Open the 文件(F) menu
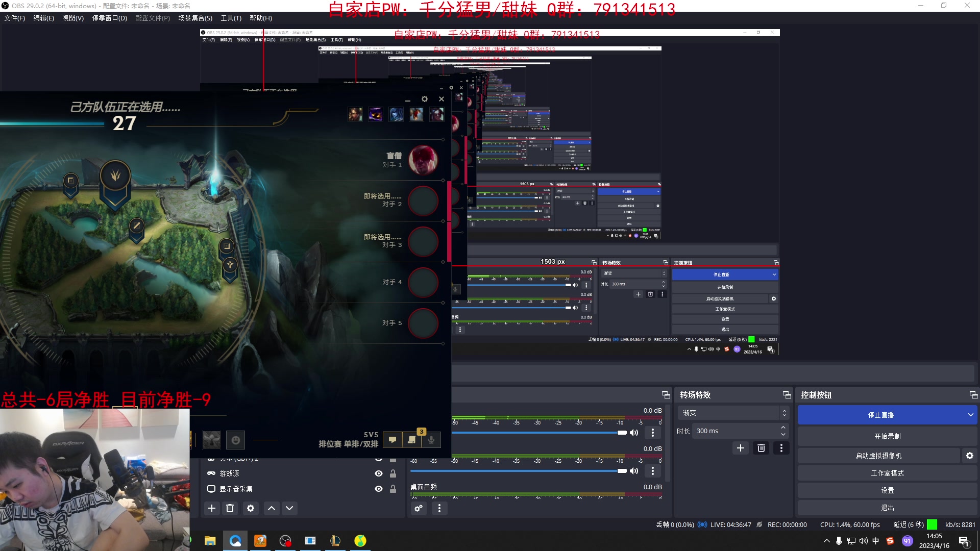This screenshot has width=980, height=551. coord(15,18)
